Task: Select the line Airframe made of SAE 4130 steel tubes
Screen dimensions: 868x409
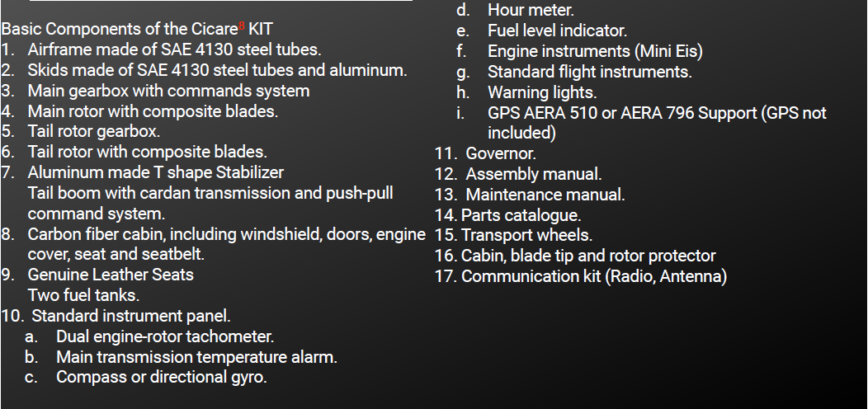Action: [174, 49]
